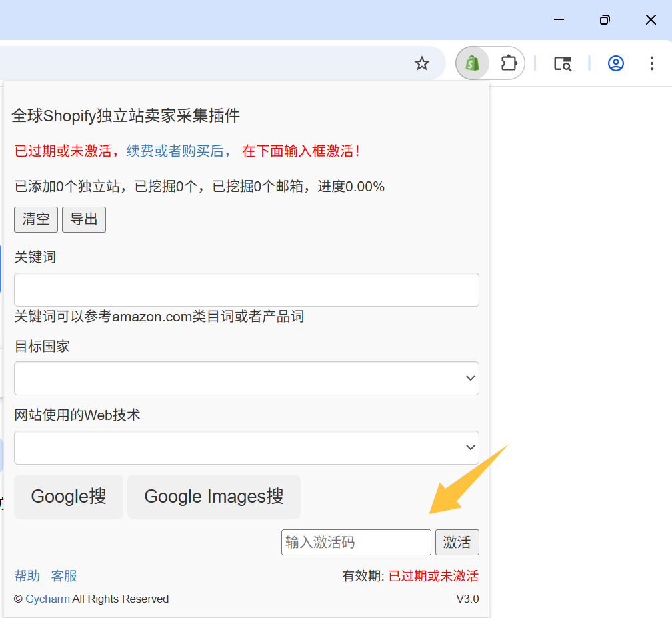Expand the 目标国家 country dropdown
This screenshot has height=618, width=672.
click(247, 379)
